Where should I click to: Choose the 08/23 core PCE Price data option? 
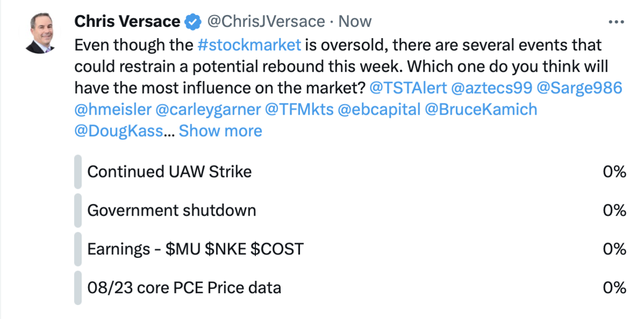(x=184, y=287)
